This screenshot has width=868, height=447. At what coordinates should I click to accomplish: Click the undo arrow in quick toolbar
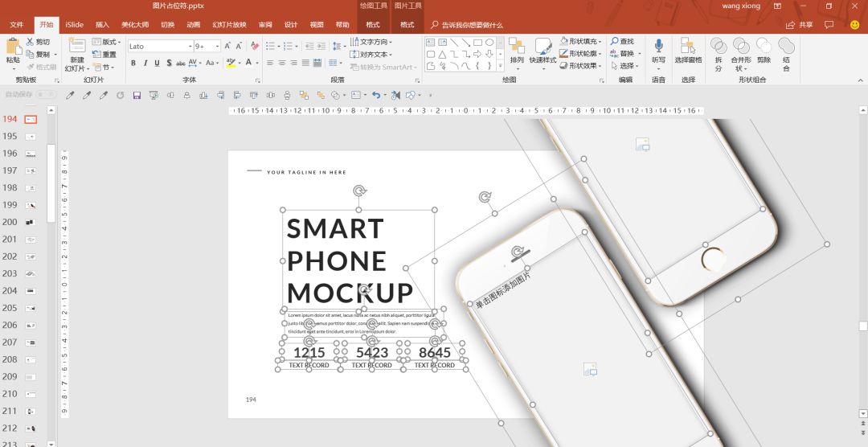376,96
